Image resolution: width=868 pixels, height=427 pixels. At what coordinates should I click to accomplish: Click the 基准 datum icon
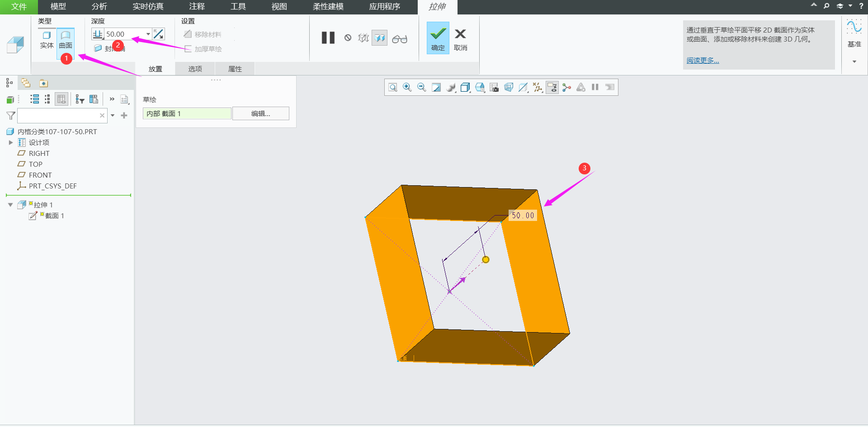pos(854,33)
